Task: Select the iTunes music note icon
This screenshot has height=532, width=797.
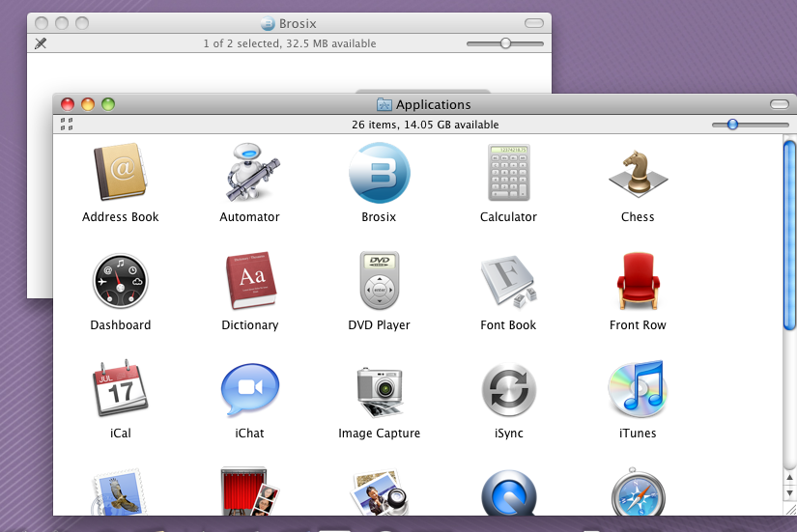Action: (638, 389)
